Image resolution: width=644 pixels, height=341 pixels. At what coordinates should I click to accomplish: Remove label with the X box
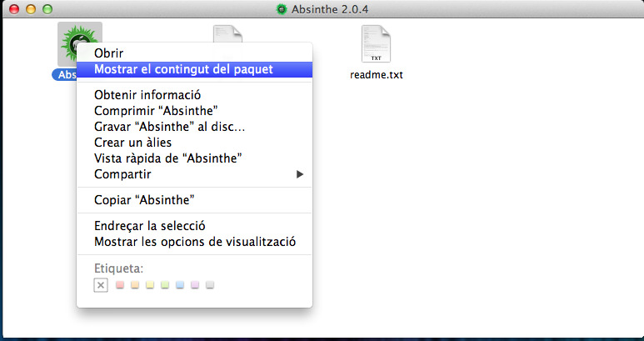pos(101,285)
